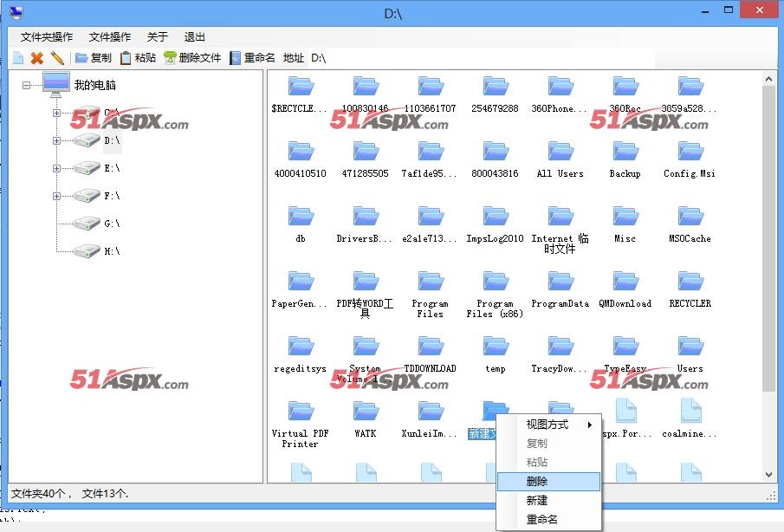This screenshot has height=532, width=784.
Task: Select the db folder
Action: click(301, 224)
